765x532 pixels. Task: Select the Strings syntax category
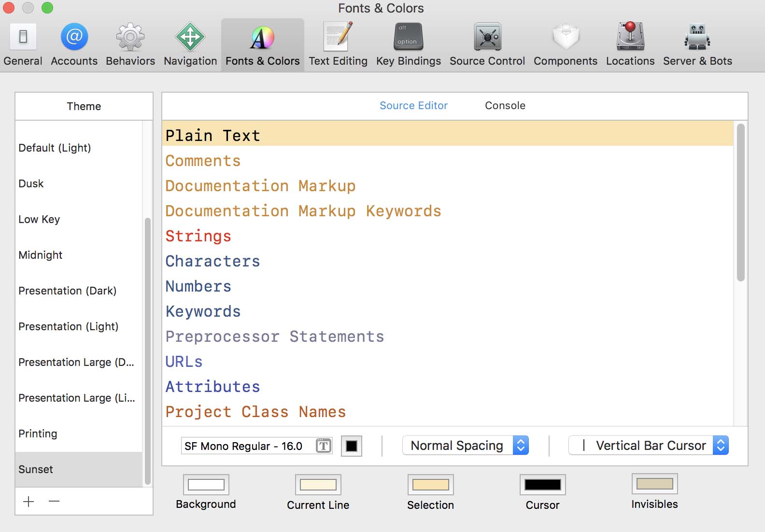point(198,236)
